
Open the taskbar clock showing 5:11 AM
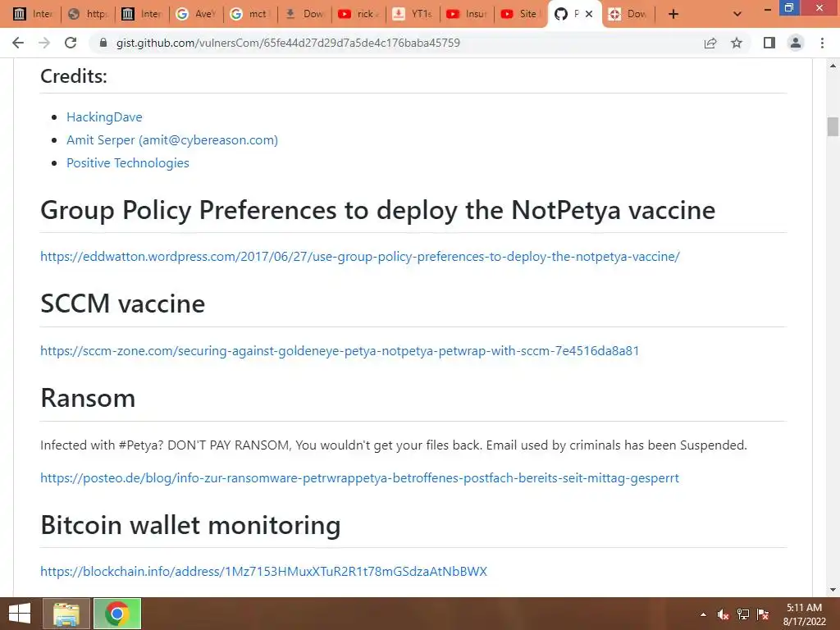(804, 614)
